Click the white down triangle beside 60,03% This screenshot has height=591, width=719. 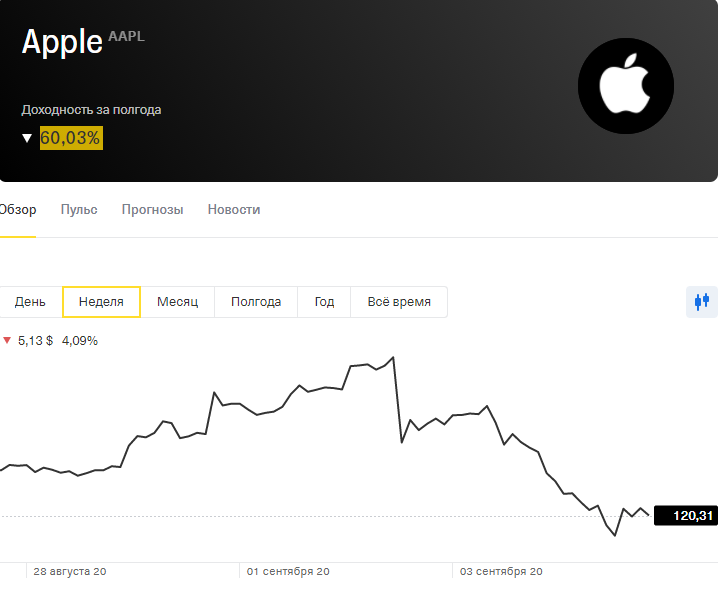27,138
